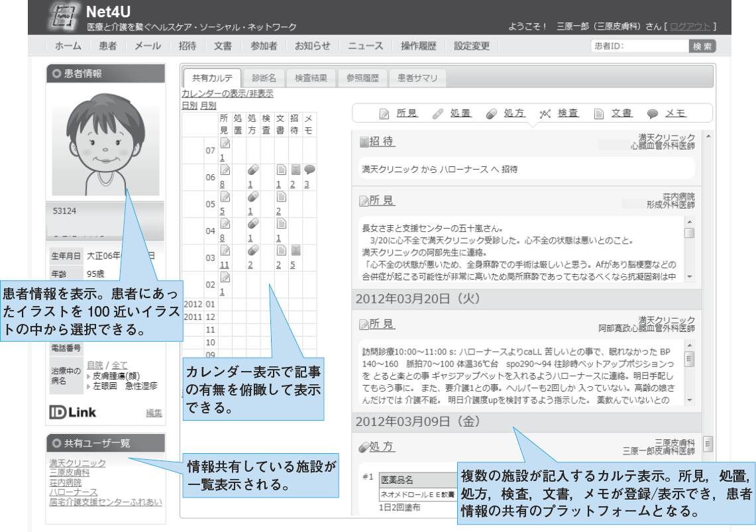Click the 招待 heading of the first entry
Image resolution: width=756 pixels, height=532 pixels.
(382, 141)
